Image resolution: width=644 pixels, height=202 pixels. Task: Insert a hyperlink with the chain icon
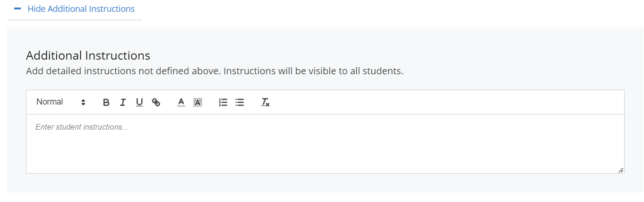click(x=156, y=102)
